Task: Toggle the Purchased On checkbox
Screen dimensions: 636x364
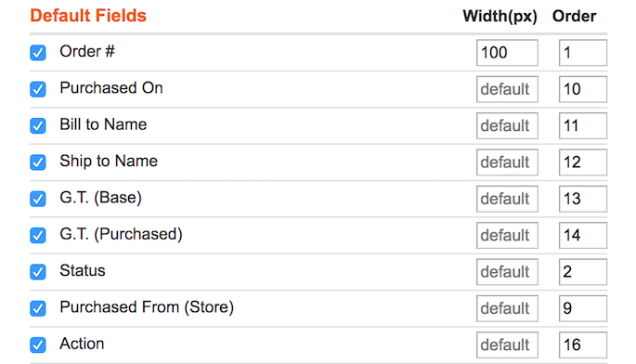Action: (x=38, y=89)
